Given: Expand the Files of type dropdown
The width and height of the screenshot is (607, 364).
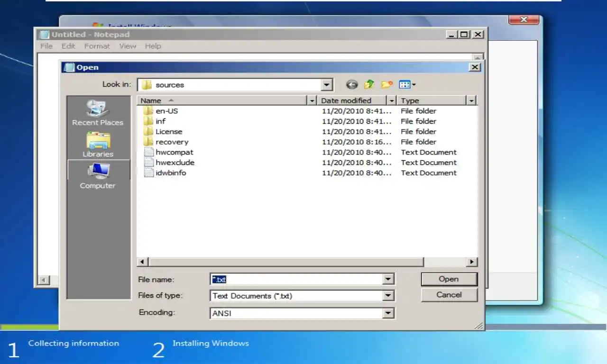Looking at the screenshot, I should pyautogui.click(x=388, y=296).
